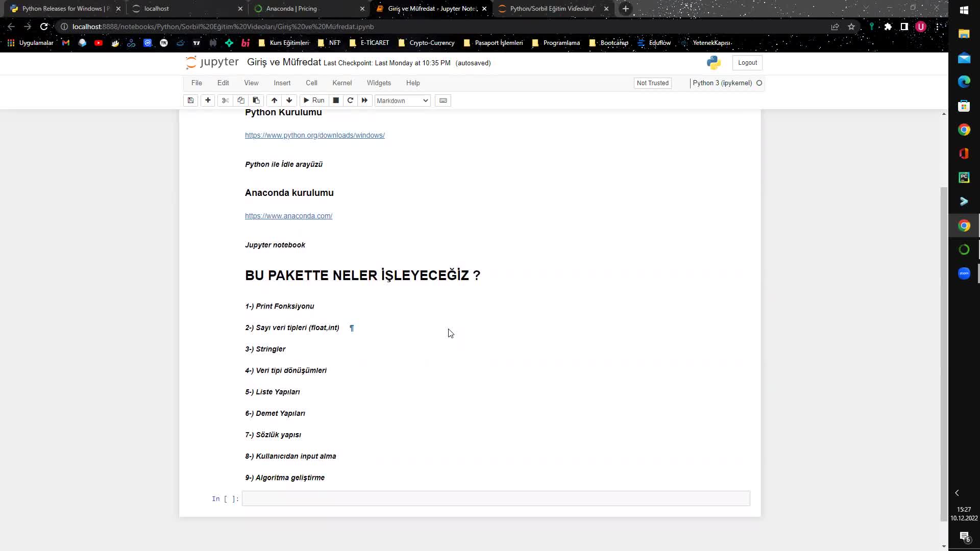This screenshot has width=980, height=551.
Task: Click the Save notebook icon
Action: click(x=191, y=100)
